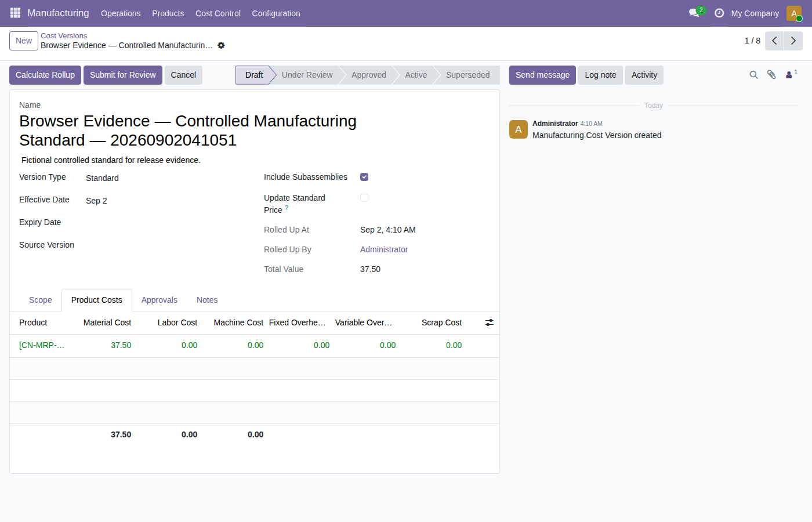
Task: Open the conversations message icon
Action: (x=694, y=13)
